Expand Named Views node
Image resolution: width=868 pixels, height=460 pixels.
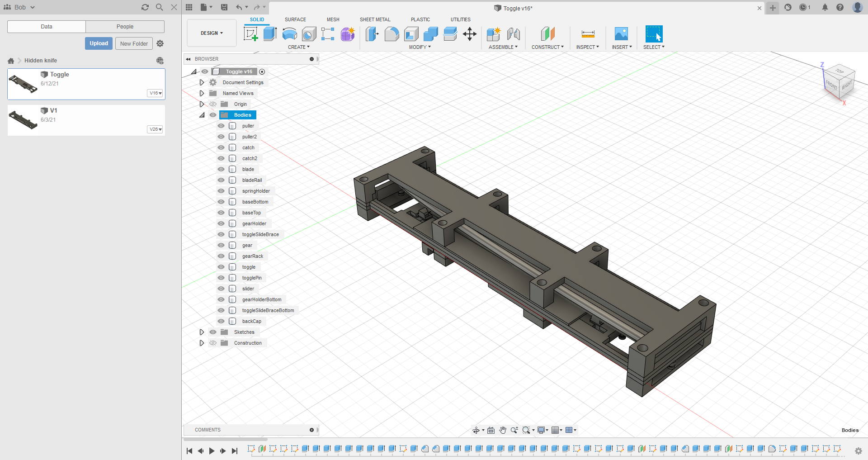202,93
